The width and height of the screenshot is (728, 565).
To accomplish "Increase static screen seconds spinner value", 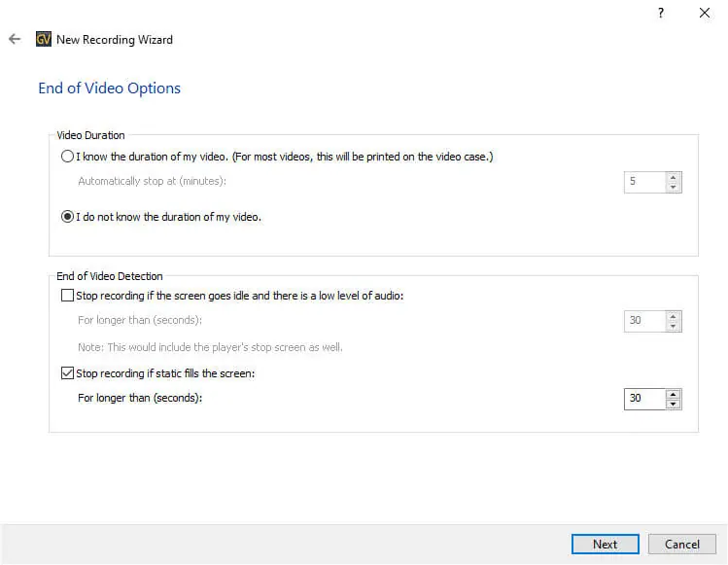I will click(x=674, y=394).
